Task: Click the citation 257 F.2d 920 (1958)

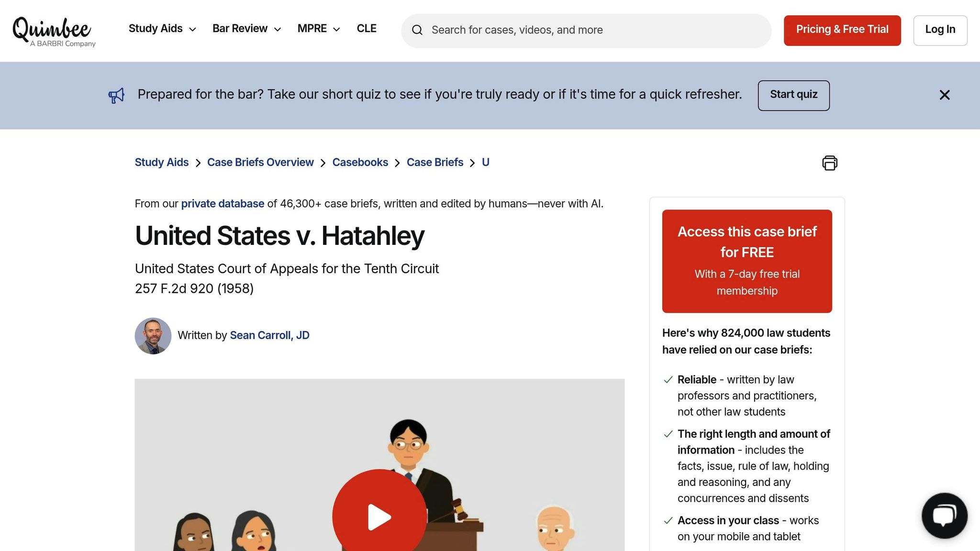Action: (x=194, y=289)
